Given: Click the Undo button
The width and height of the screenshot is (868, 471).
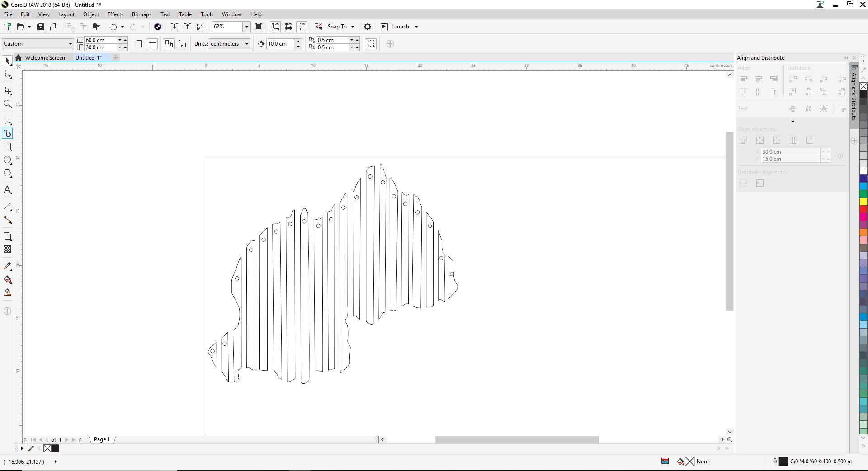Looking at the screenshot, I should [x=113, y=27].
